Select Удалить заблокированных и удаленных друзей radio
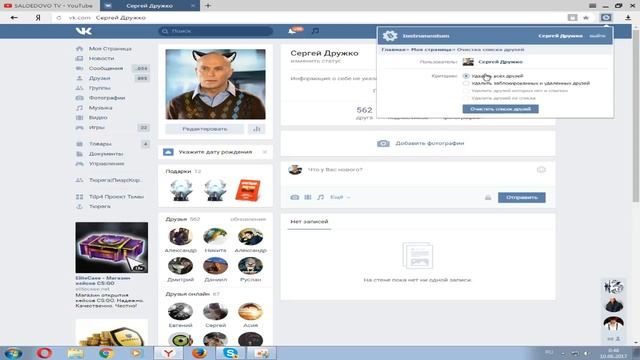Screen dimensions: 640x360 466,83
